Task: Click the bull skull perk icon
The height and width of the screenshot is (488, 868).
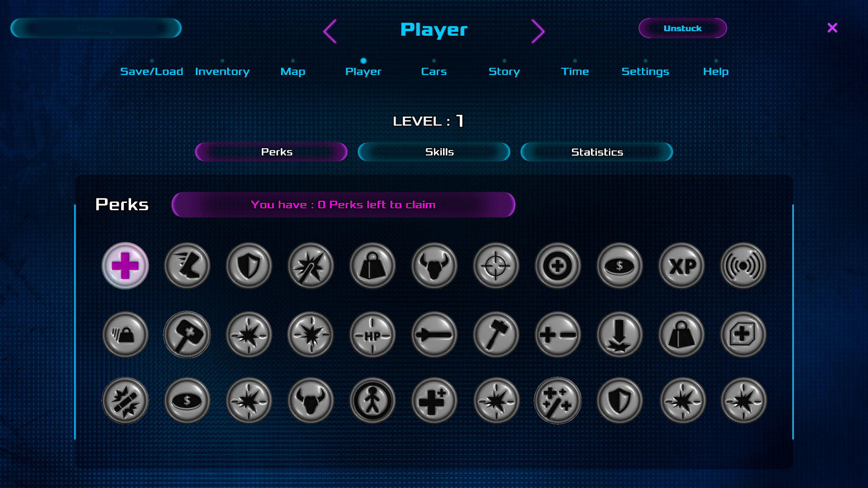Action: click(x=434, y=265)
